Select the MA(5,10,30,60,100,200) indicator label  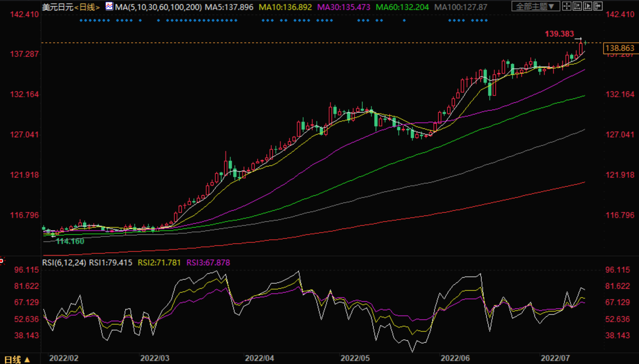[158, 7]
